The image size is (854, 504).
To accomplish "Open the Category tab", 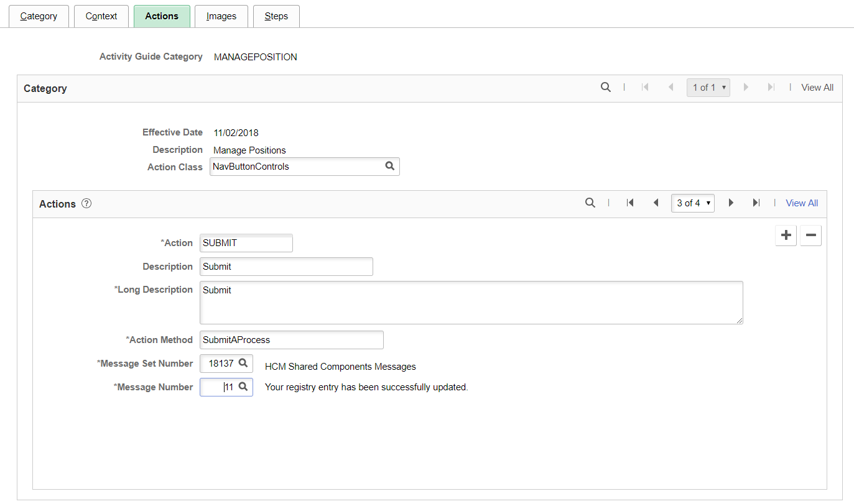I will 39,16.
